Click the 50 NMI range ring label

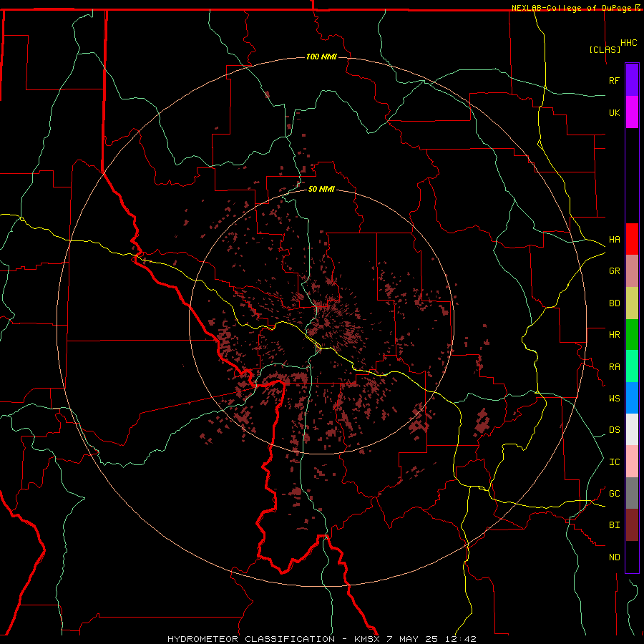[321, 189]
